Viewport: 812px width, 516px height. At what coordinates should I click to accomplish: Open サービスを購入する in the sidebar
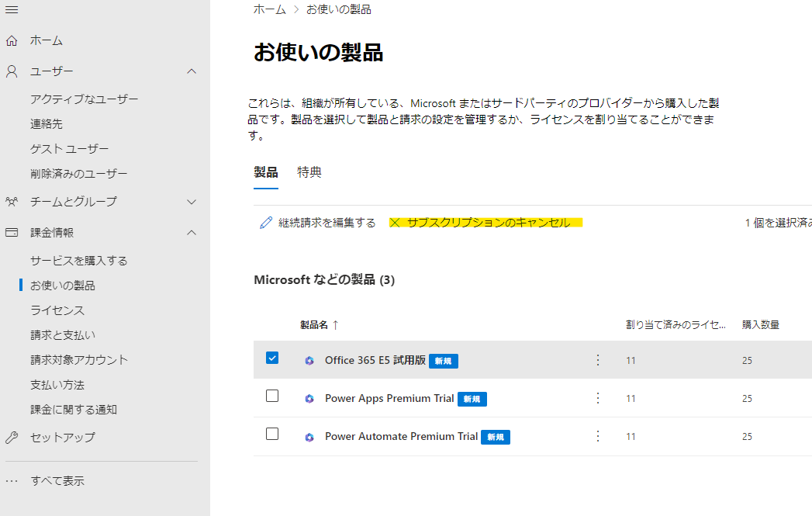(78, 261)
